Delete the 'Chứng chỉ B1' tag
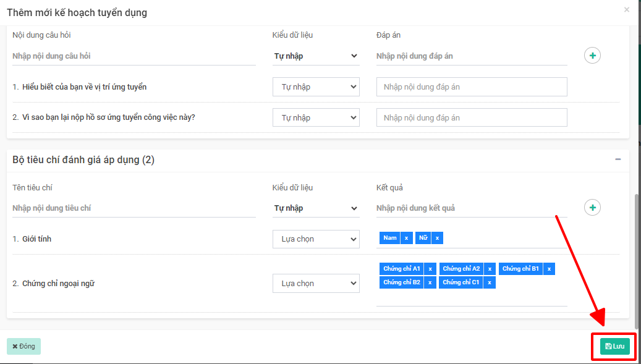The image size is (641, 364). pyautogui.click(x=549, y=269)
